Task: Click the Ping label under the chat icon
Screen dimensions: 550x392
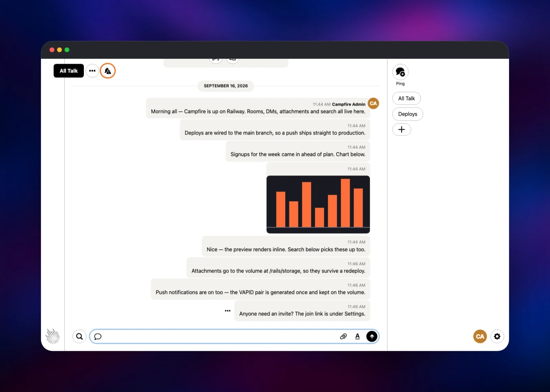Action: (400, 83)
